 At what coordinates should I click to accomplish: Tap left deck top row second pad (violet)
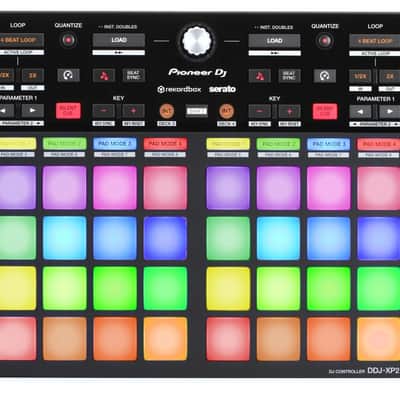(x=65, y=188)
